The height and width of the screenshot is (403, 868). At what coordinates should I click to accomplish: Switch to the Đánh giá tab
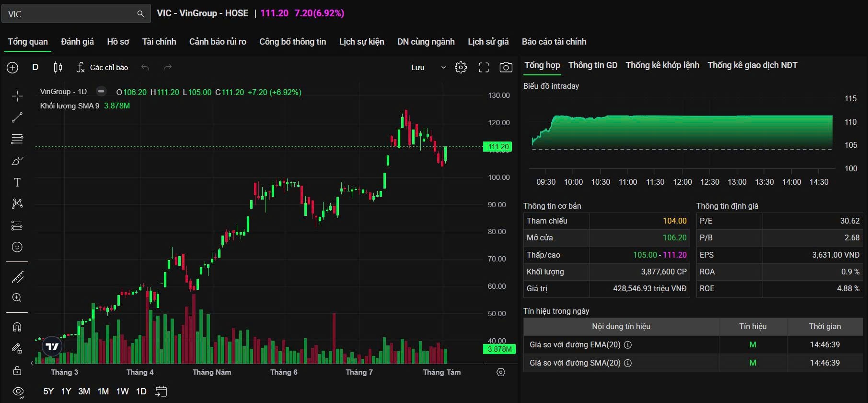pos(77,42)
